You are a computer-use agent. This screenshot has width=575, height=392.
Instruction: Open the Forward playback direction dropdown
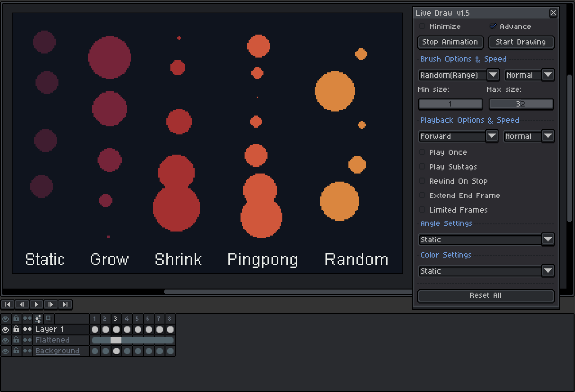coord(458,136)
